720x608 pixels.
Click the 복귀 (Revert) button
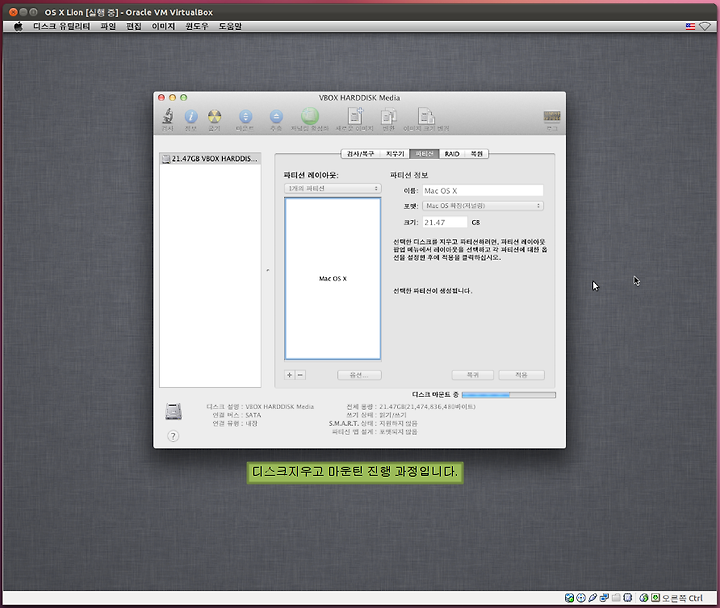pyautogui.click(x=472, y=375)
